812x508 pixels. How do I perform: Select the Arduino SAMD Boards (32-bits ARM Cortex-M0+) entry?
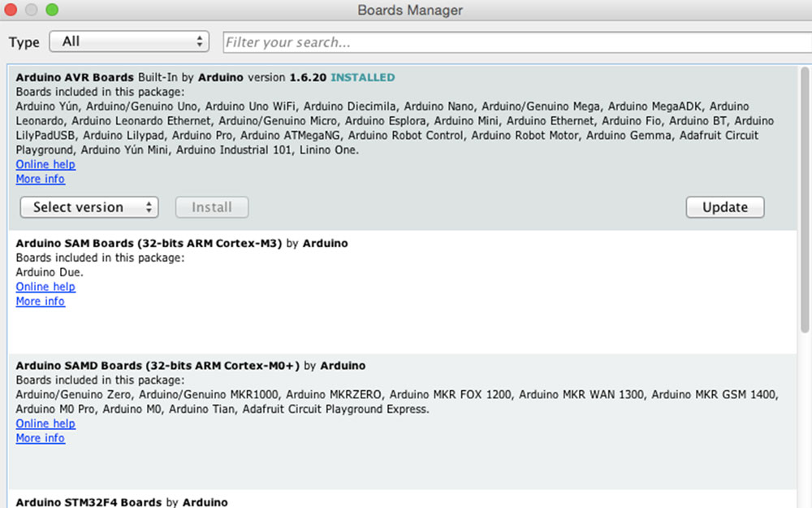click(x=402, y=422)
